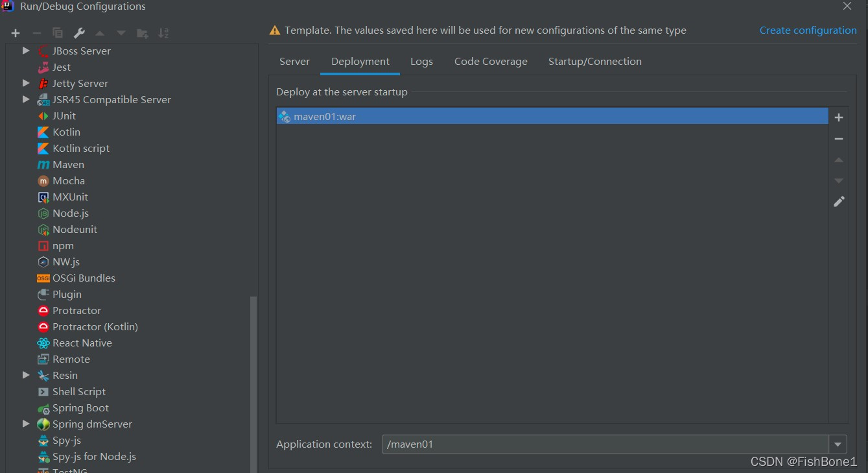Image resolution: width=868 pixels, height=473 pixels.
Task: Click the Kotlin script icon
Action: pyautogui.click(x=43, y=148)
